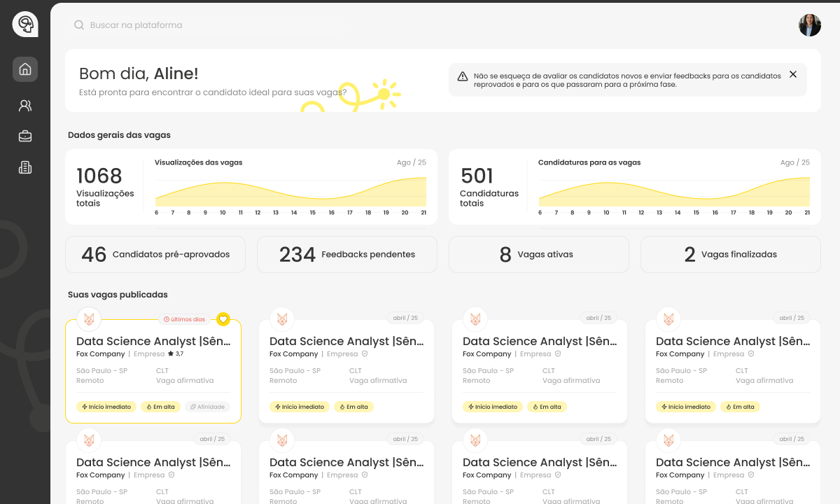Image resolution: width=840 pixels, height=504 pixels.
Task: Click the yellow area of the Visualizações chart
Action: 290,195
